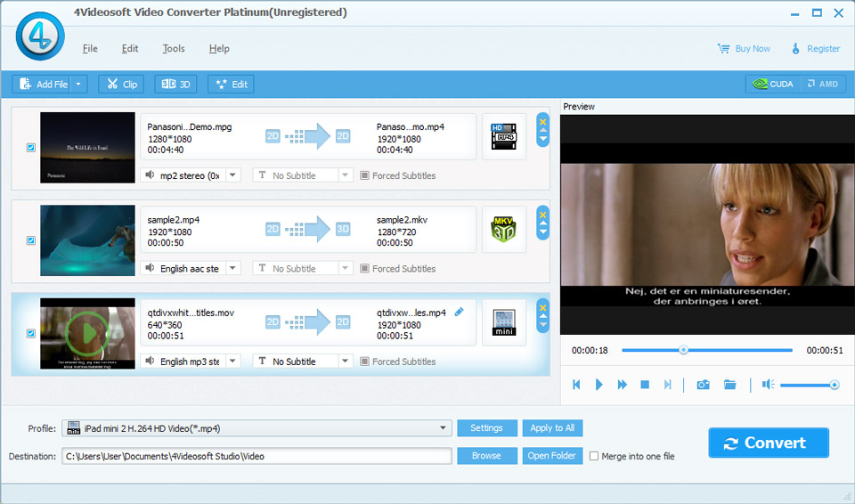Open iPad mini output format icon for qtdivx file
This screenshot has height=504, width=855.
[x=504, y=322]
